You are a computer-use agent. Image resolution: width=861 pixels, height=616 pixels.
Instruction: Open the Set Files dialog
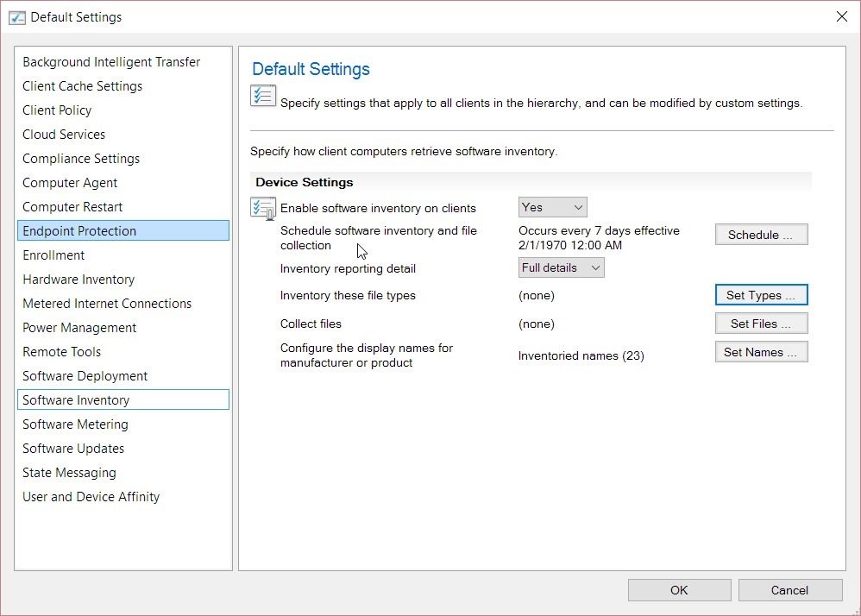click(x=761, y=324)
